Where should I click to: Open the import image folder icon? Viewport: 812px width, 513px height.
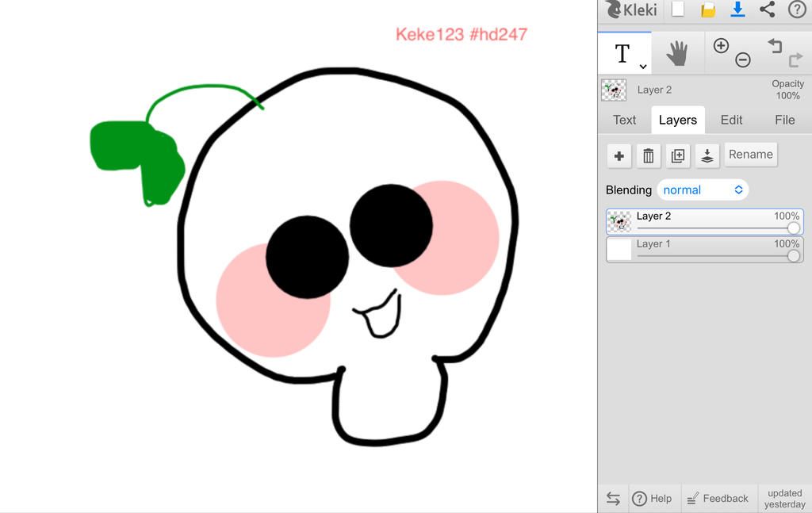(708, 10)
